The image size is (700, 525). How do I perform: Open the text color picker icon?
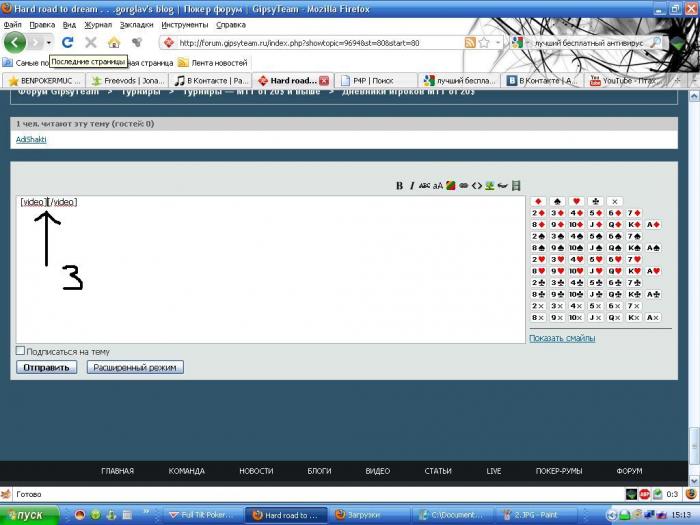(x=450, y=186)
